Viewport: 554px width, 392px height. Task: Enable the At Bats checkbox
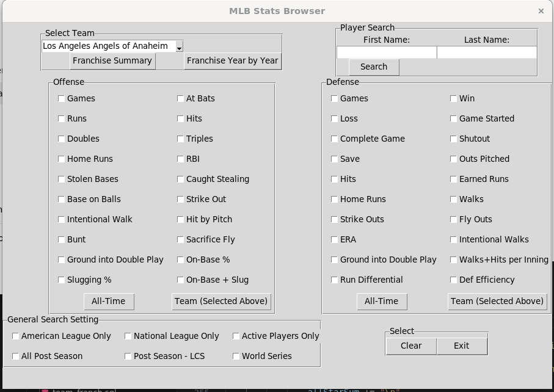(x=180, y=98)
